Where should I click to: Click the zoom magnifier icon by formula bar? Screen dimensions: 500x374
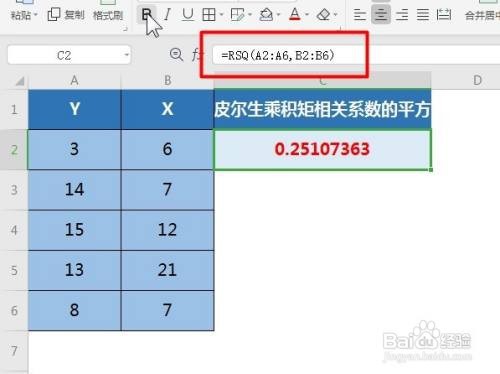click(x=176, y=55)
